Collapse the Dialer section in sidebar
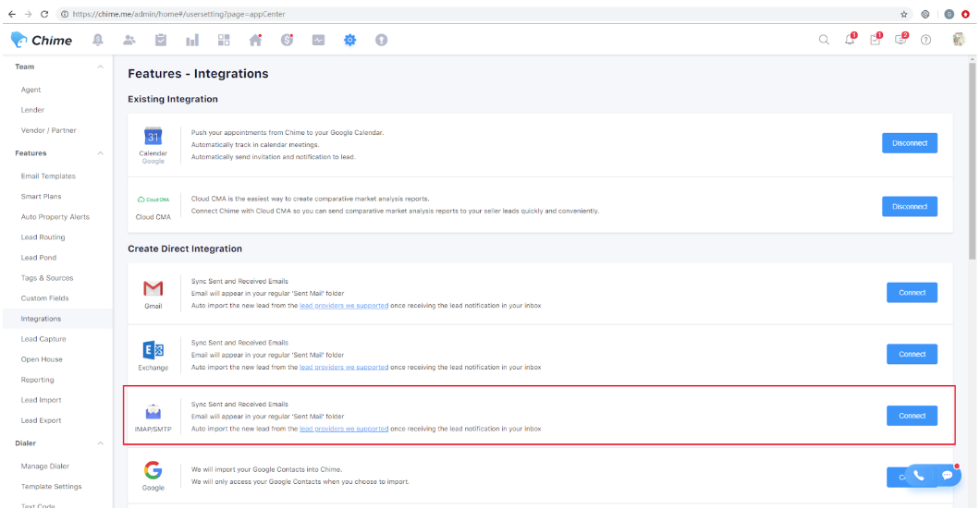The height and width of the screenshot is (509, 980). tap(100, 443)
